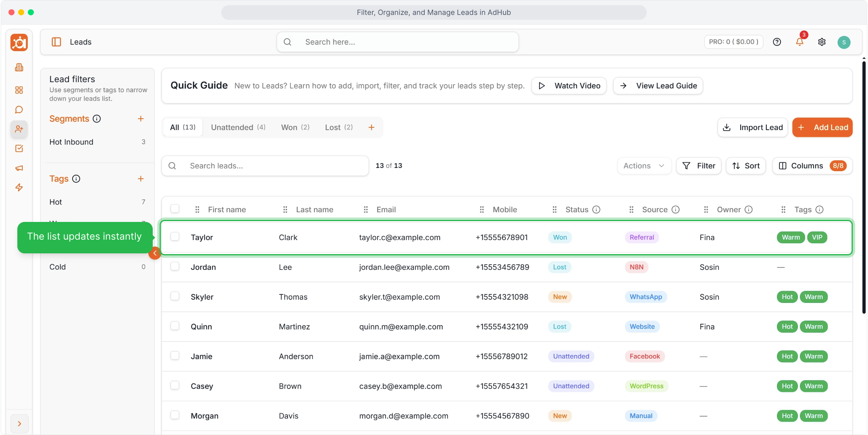
Task: Click the Add Lead button
Action: click(x=822, y=127)
